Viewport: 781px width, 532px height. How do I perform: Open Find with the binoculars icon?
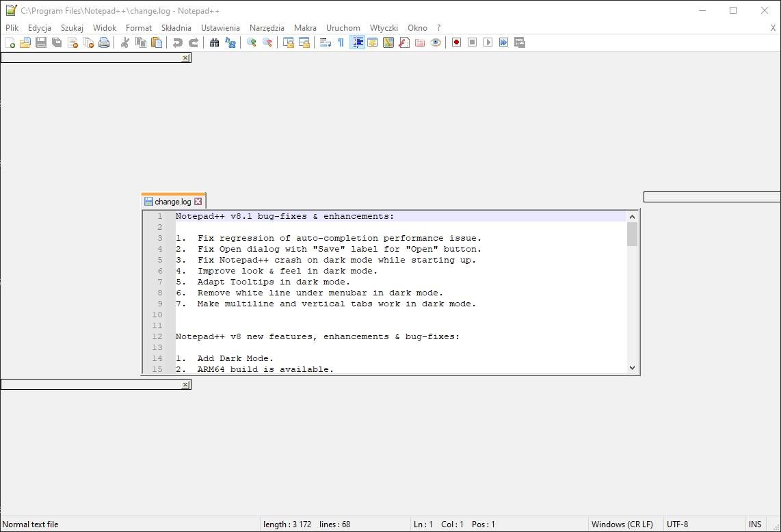click(214, 43)
